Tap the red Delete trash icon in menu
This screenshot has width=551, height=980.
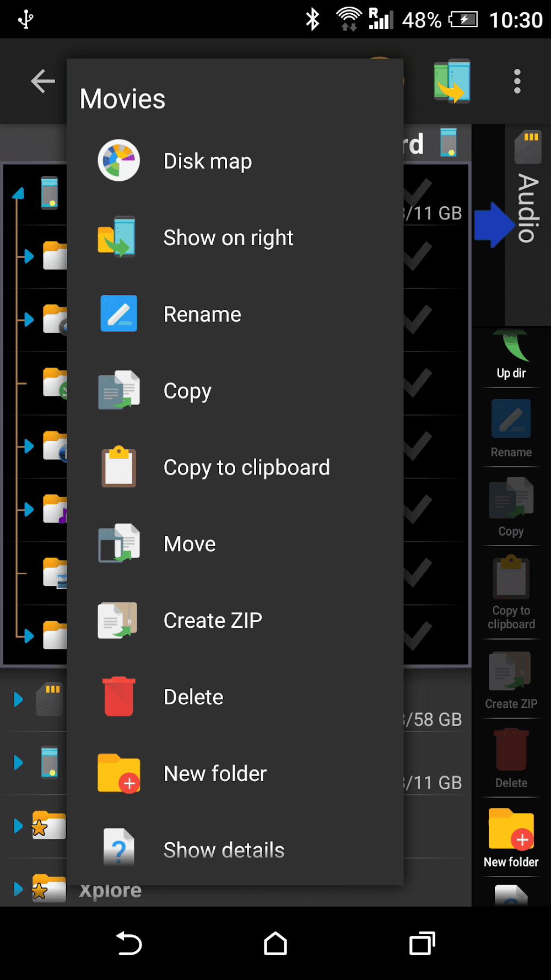pyautogui.click(x=118, y=697)
